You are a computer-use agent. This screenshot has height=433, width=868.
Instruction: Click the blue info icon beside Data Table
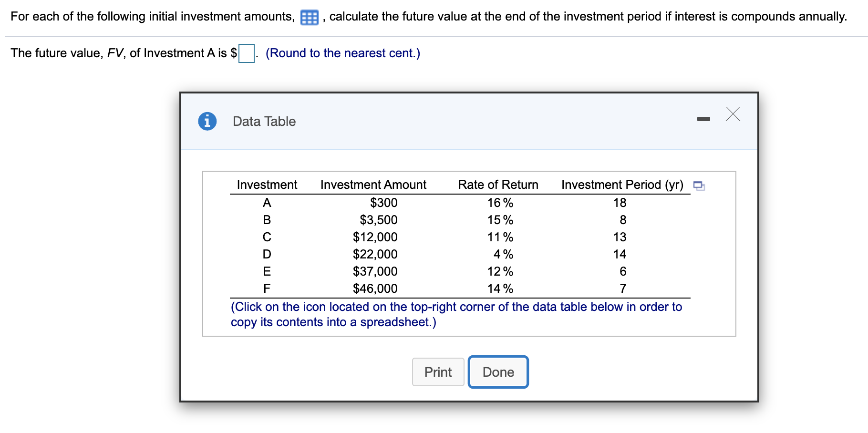point(207,121)
